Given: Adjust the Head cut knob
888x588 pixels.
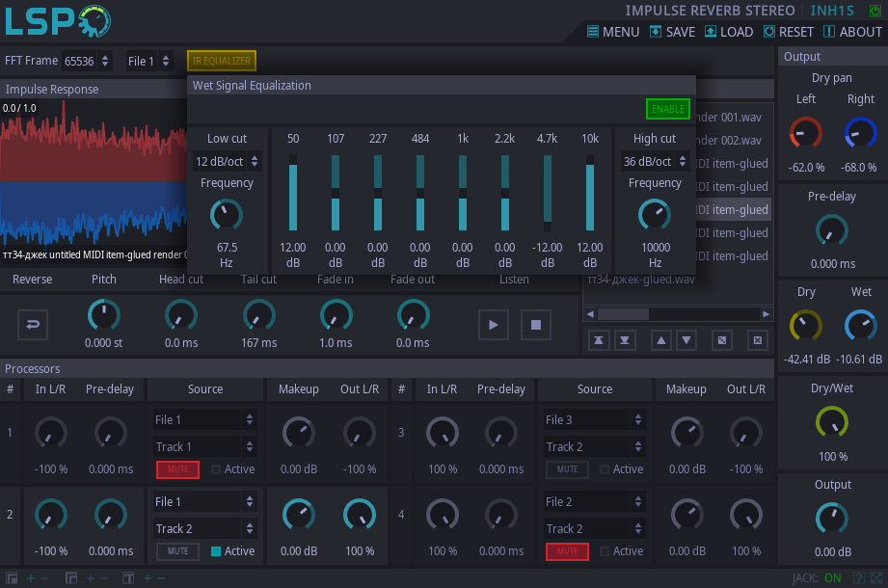Looking at the screenshot, I should coord(181,315).
